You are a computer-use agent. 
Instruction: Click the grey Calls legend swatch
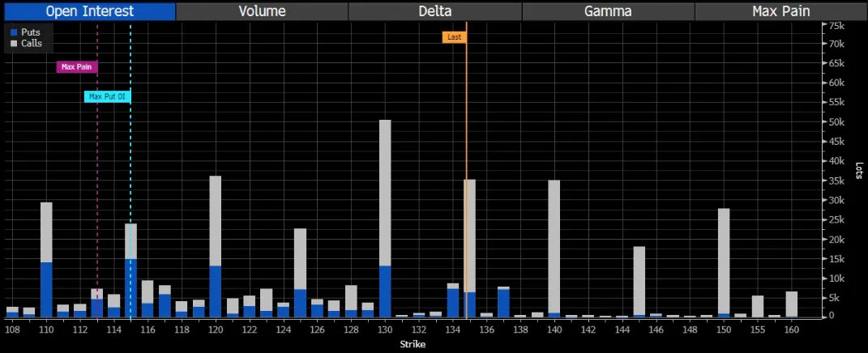click(14, 43)
